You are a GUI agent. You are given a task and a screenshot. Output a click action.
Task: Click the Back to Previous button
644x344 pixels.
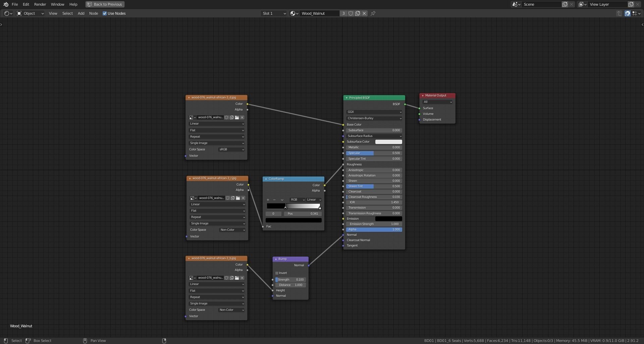tap(105, 4)
